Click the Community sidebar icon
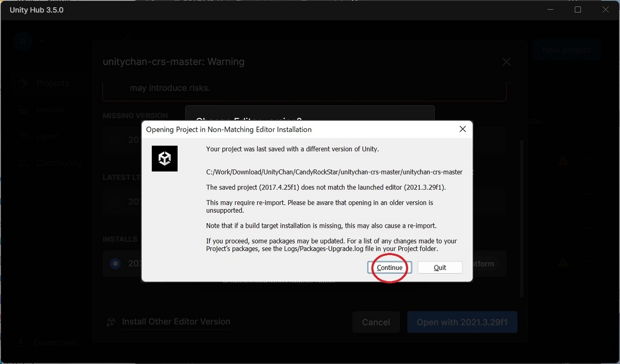Image resolution: width=620 pixels, height=364 pixels. click(x=23, y=163)
